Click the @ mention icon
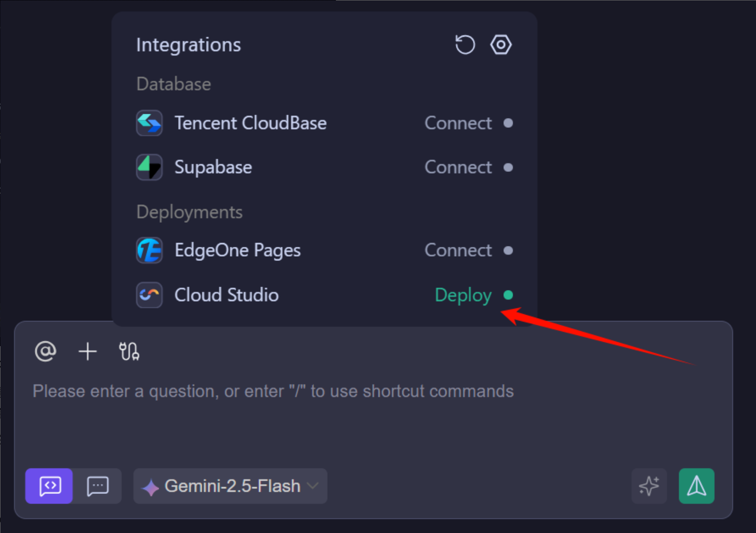756x533 pixels. 45,351
